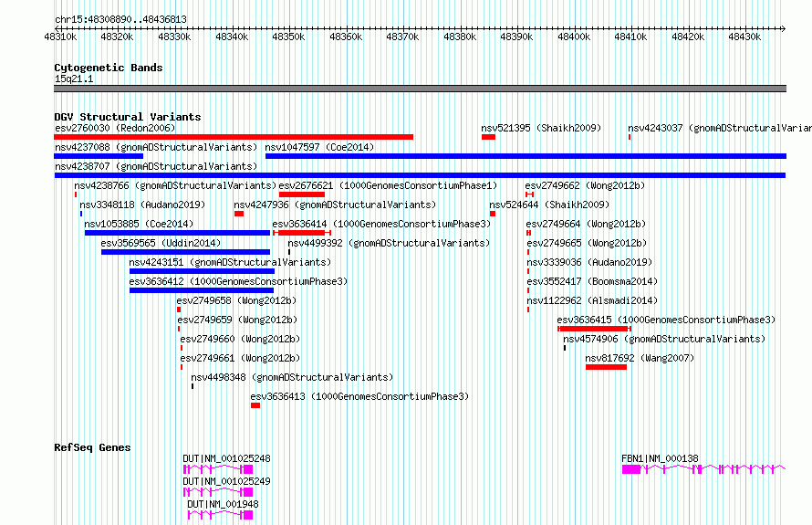The height and width of the screenshot is (525, 812).
Task: Open esv3569565 (Uddin2014) variant
Action: [161, 243]
